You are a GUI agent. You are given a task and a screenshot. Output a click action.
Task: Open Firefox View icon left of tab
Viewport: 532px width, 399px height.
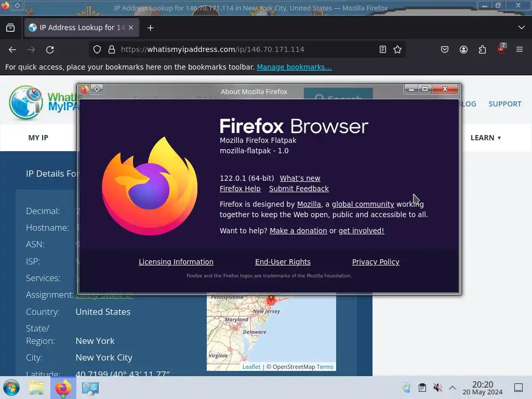10,28
